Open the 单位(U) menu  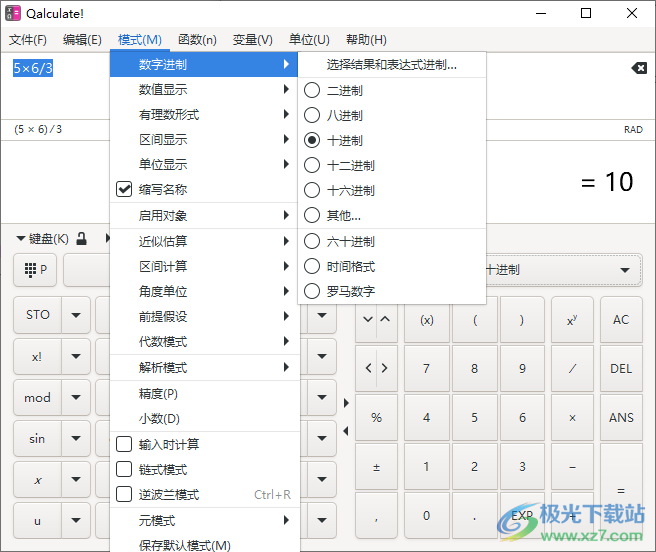(x=309, y=40)
